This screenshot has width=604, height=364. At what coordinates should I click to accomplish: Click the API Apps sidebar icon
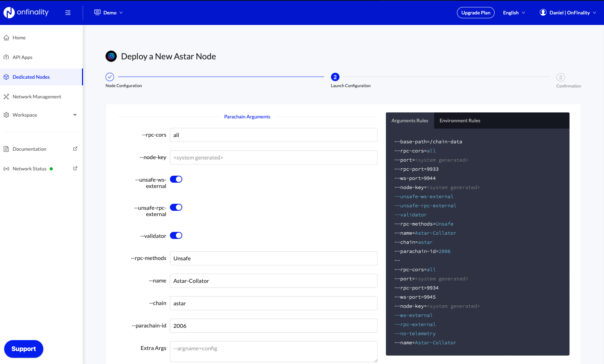coord(6,57)
